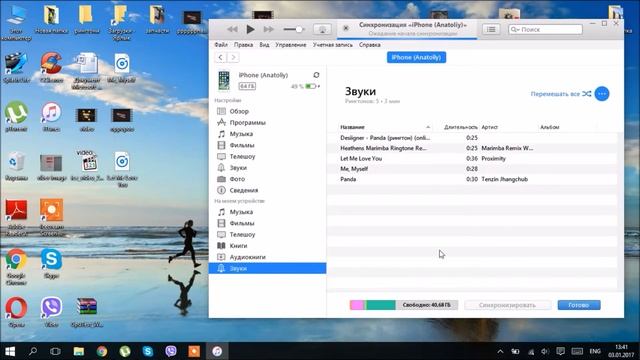Image resolution: width=640 pixels, height=360 pixels.
Task: Open the iTunes desktop shortcut
Action: click(51, 117)
